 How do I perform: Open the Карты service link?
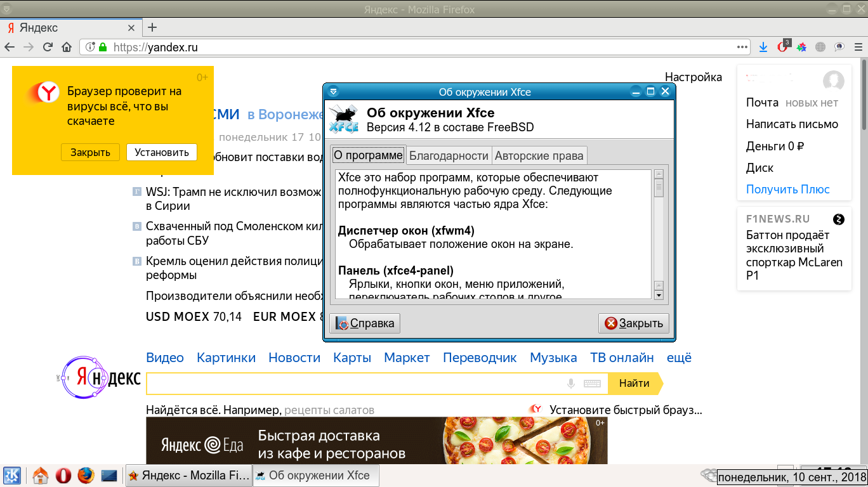point(352,358)
